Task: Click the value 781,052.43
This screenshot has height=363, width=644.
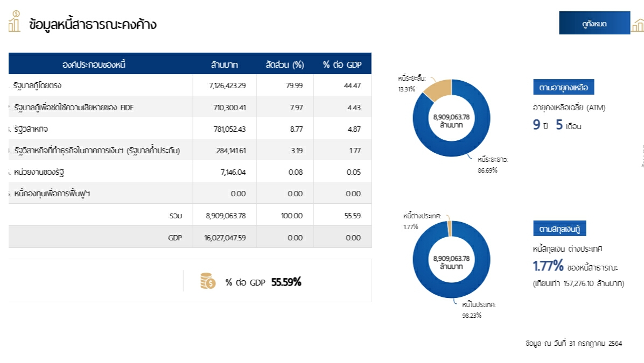Action: point(229,129)
